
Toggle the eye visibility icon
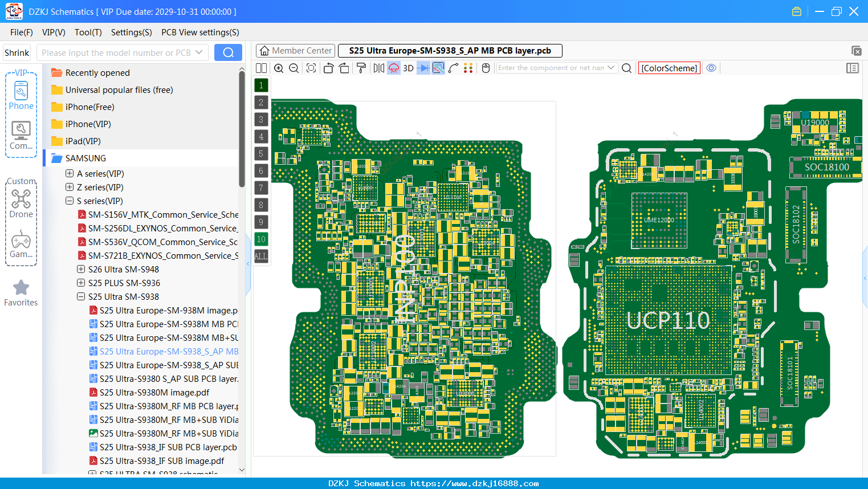pyautogui.click(x=711, y=68)
